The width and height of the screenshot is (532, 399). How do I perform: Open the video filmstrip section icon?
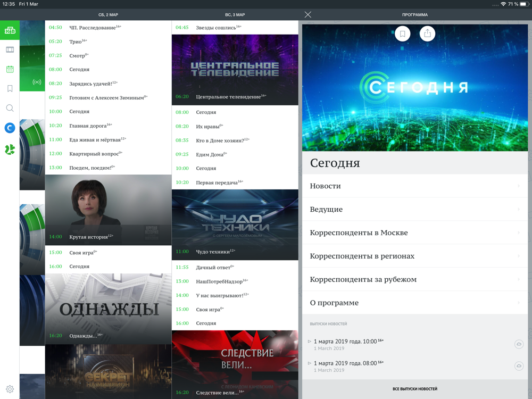coord(10,50)
